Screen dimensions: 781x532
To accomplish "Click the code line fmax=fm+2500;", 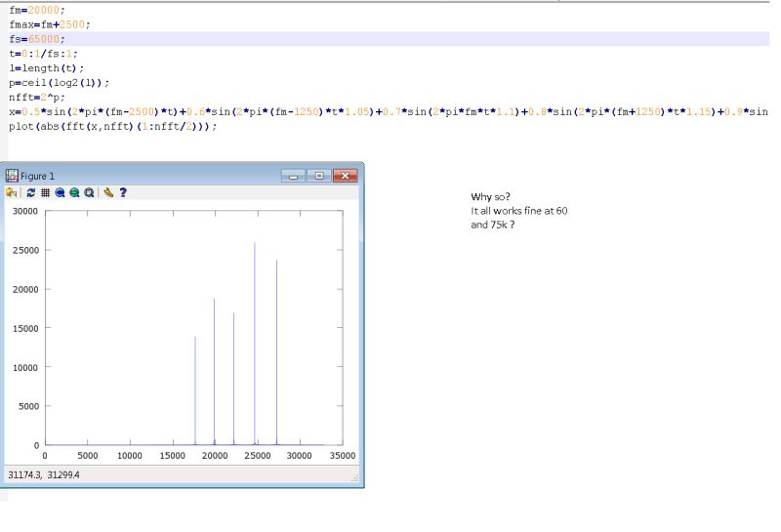I will coord(50,24).
